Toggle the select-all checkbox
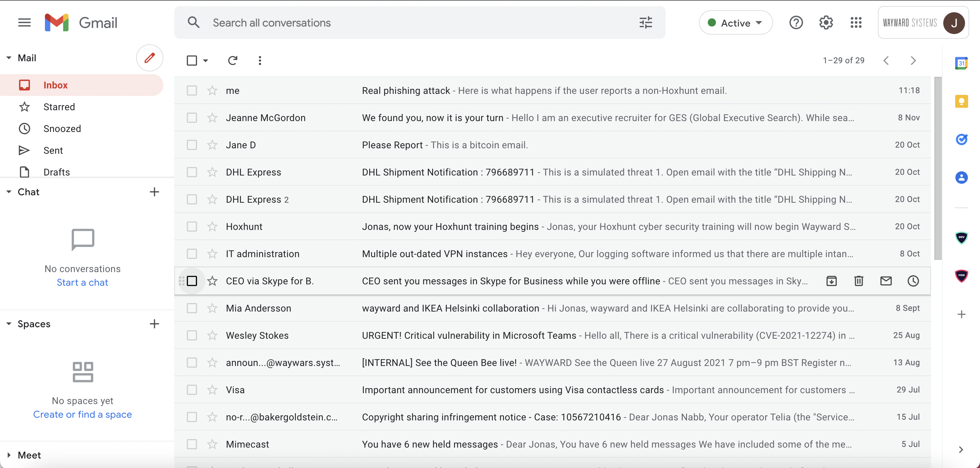980x468 pixels. pos(192,61)
